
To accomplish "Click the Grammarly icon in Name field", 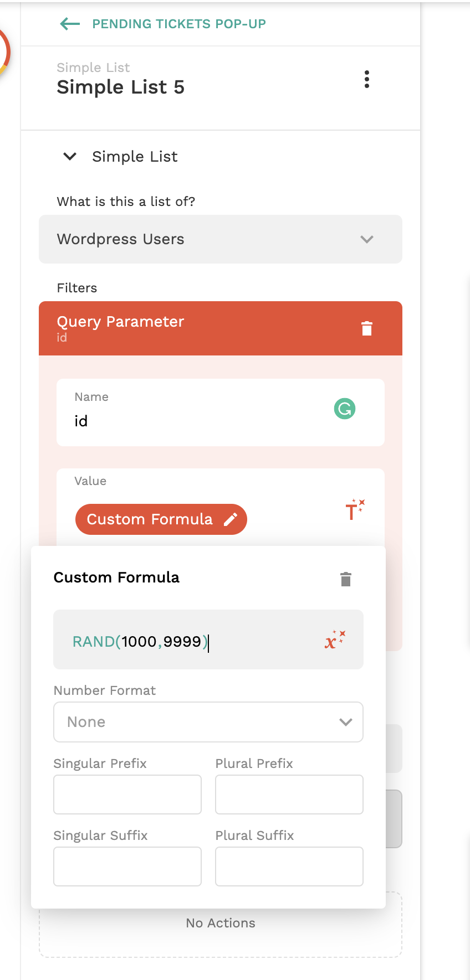I will 345,409.
